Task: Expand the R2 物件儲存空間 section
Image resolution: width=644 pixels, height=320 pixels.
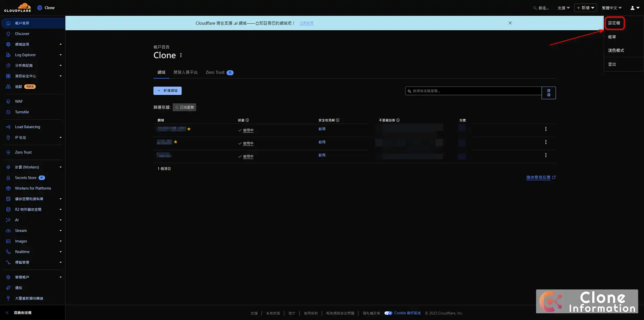Action: [x=28, y=209]
